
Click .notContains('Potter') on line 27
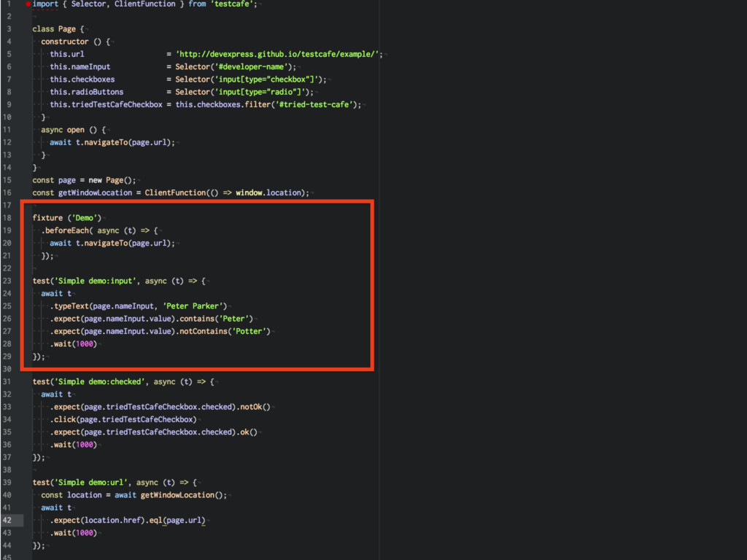pyautogui.click(x=222, y=332)
